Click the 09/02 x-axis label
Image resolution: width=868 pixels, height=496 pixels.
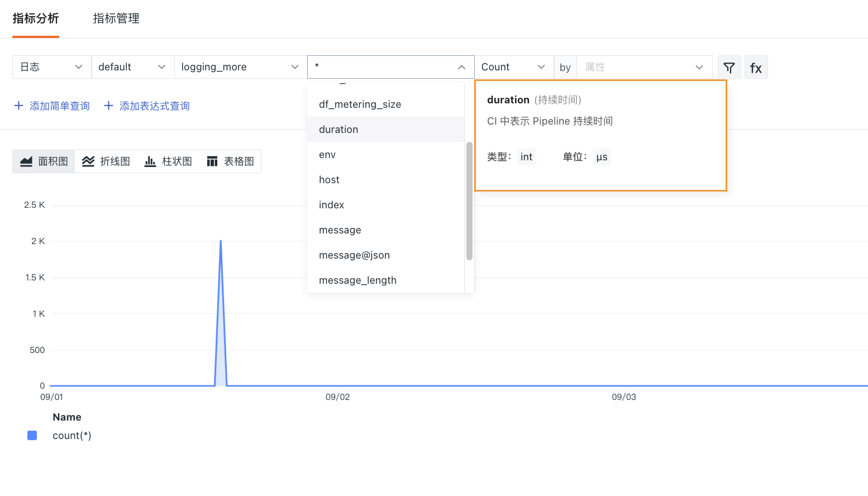[x=338, y=397]
